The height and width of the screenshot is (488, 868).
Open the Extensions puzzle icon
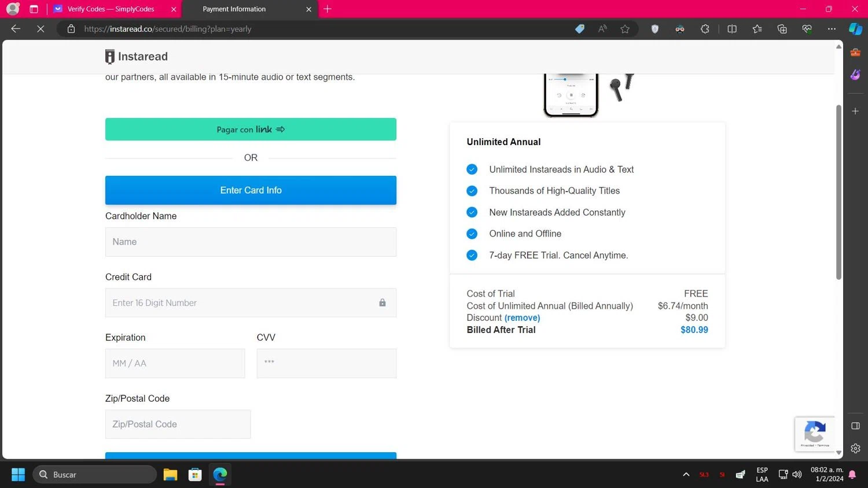pyautogui.click(x=705, y=29)
